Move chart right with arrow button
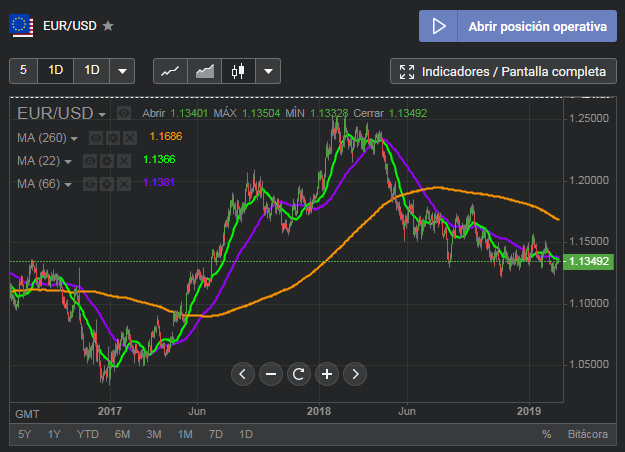 point(355,374)
